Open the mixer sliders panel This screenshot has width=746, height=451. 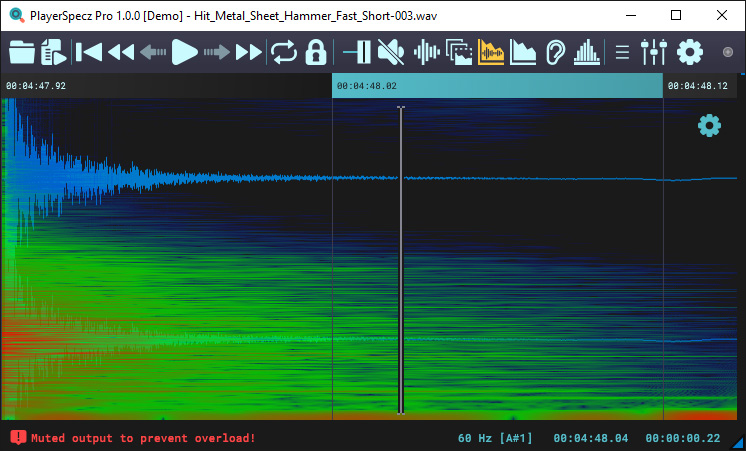point(653,51)
